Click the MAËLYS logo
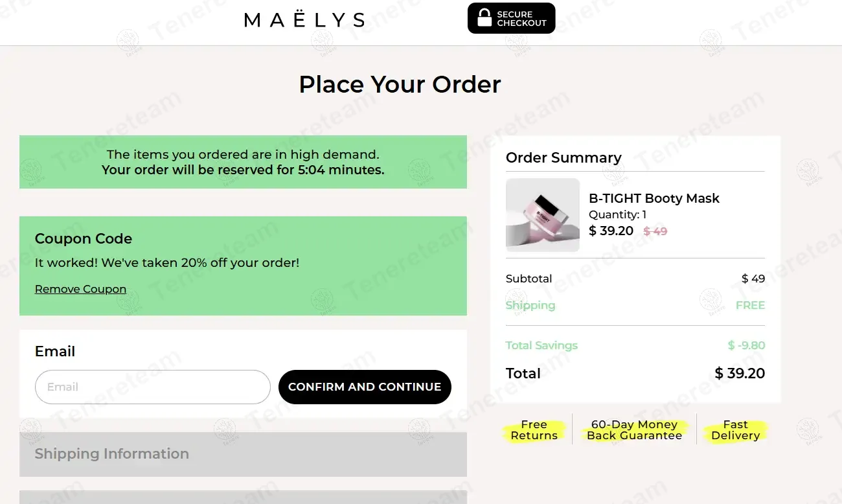 coord(304,20)
